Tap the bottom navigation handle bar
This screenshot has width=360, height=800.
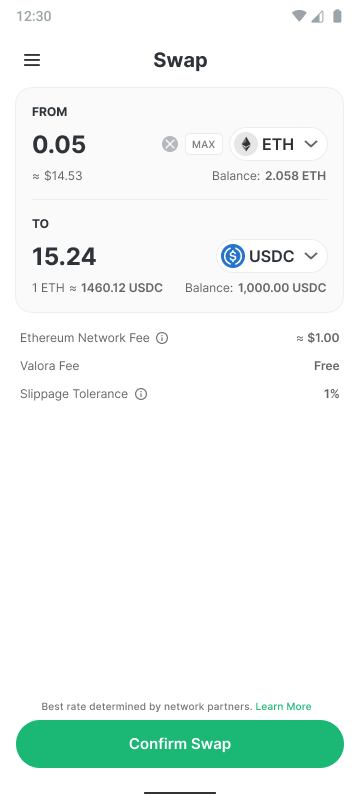coord(180,792)
